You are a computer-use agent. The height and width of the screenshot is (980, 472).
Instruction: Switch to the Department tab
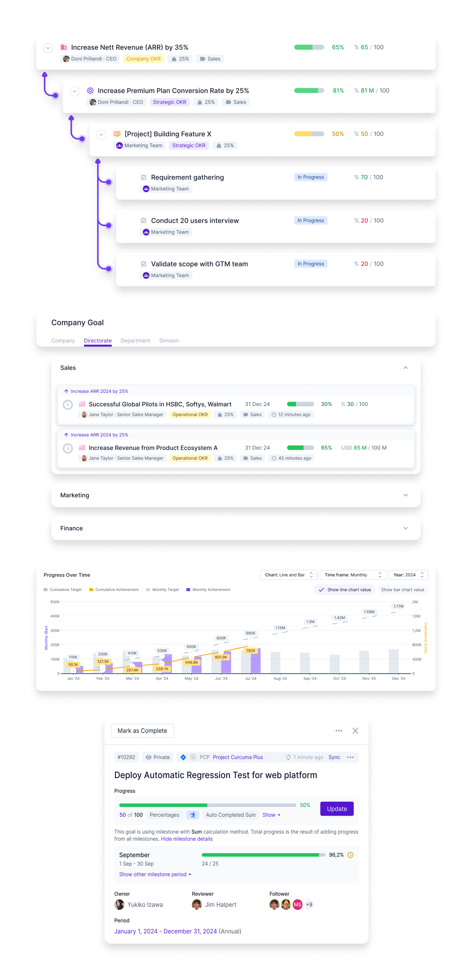click(135, 340)
